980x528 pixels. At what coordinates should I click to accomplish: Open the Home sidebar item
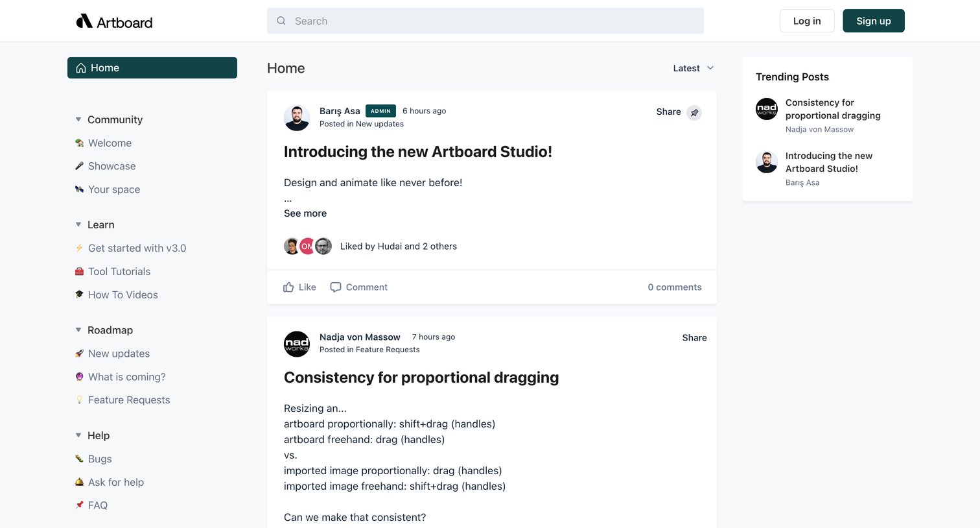[x=152, y=67]
